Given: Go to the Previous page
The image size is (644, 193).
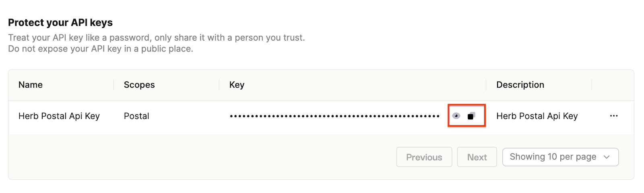Looking at the screenshot, I should pos(424,157).
